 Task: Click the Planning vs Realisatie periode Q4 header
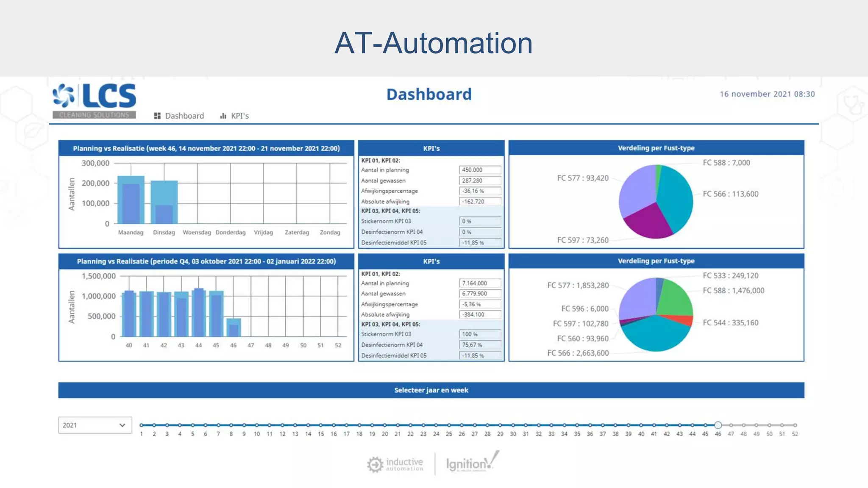pyautogui.click(x=206, y=261)
